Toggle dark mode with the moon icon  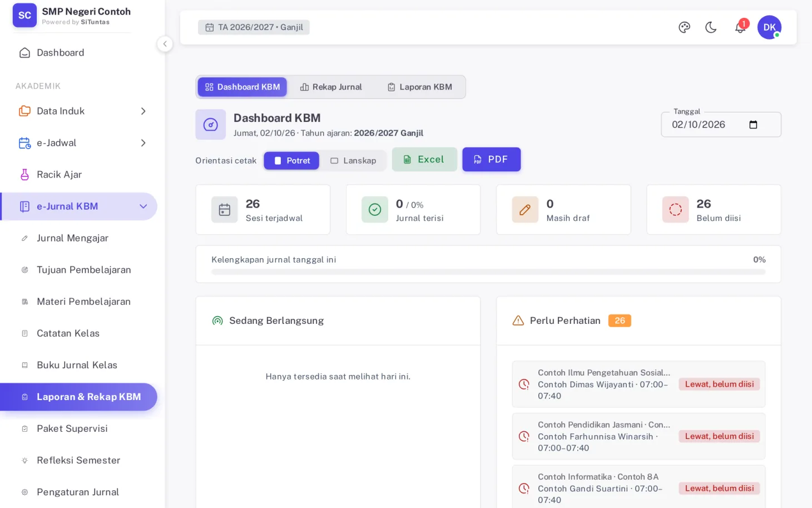711,27
